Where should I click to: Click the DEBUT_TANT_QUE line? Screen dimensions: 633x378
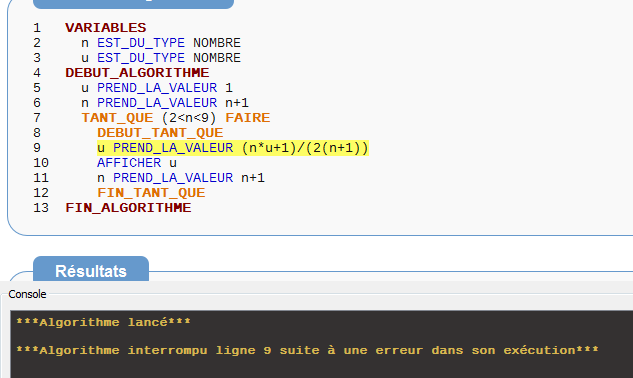pyautogui.click(x=160, y=132)
